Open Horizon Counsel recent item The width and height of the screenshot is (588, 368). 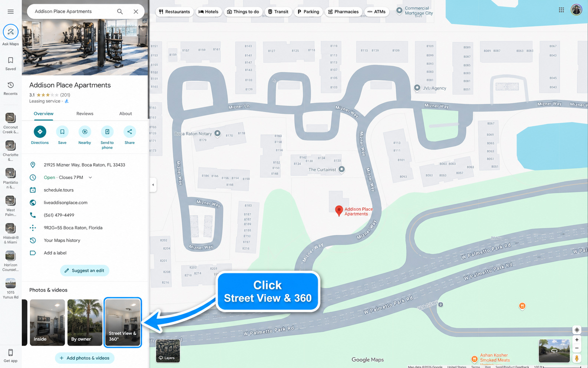pyautogui.click(x=10, y=261)
